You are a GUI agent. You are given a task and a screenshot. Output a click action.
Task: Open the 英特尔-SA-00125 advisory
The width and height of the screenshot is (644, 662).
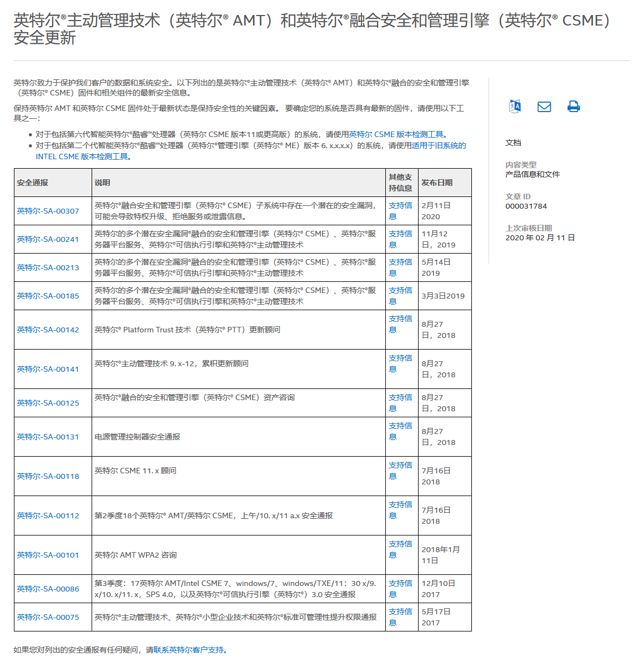pyautogui.click(x=48, y=403)
